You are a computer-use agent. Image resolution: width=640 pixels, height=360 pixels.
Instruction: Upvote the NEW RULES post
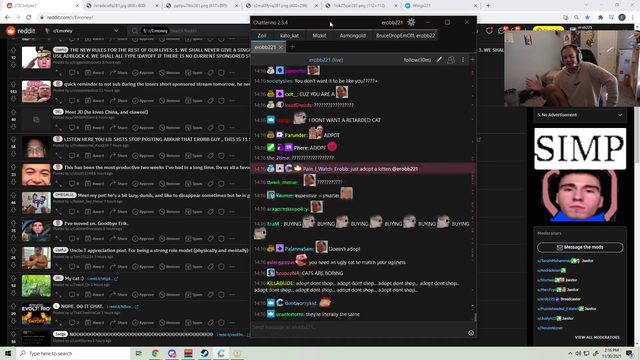pos(13,50)
